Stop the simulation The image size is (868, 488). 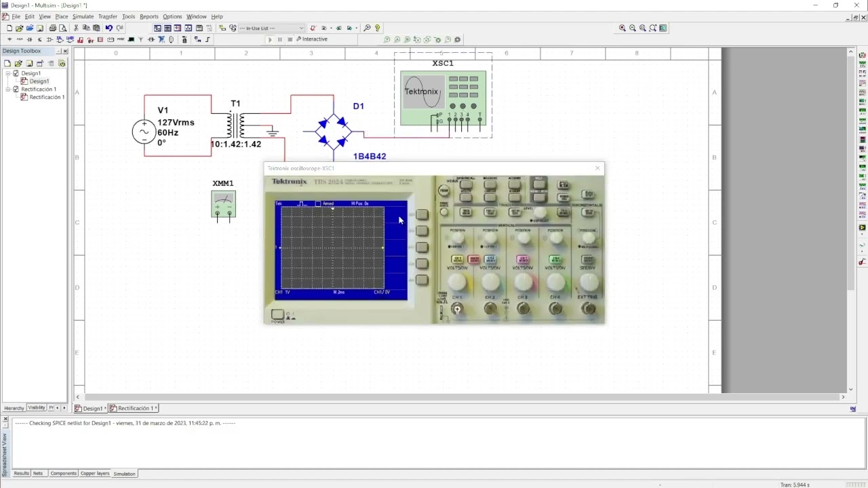point(290,39)
